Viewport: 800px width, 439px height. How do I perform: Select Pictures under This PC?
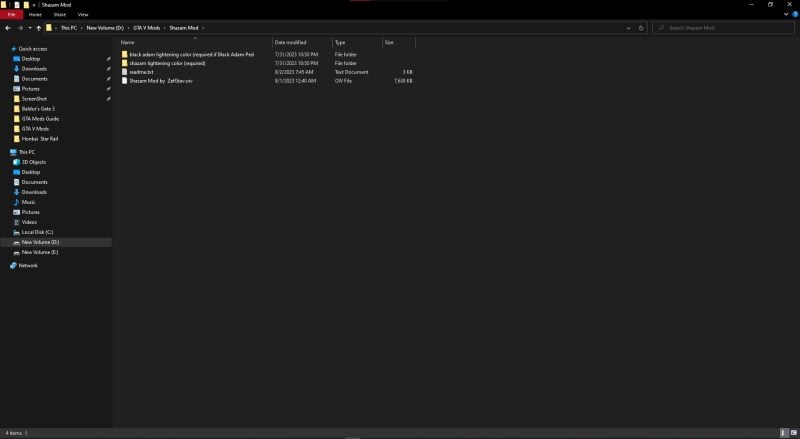(31, 212)
